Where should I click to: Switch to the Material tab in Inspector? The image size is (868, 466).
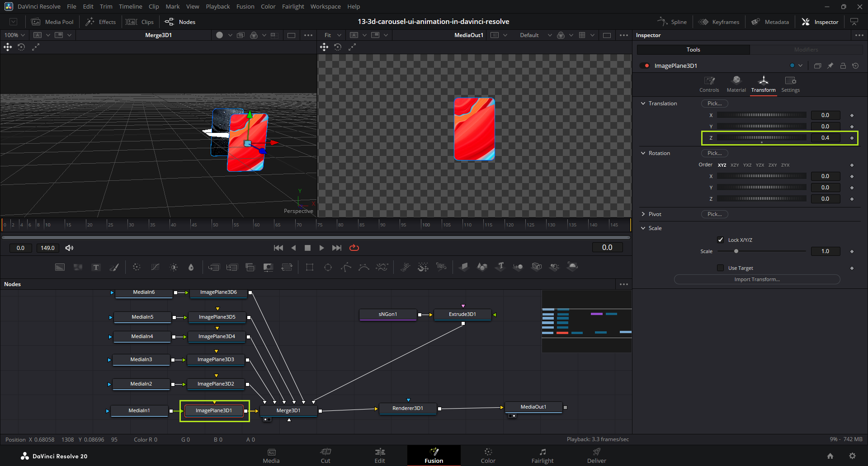[x=736, y=84]
